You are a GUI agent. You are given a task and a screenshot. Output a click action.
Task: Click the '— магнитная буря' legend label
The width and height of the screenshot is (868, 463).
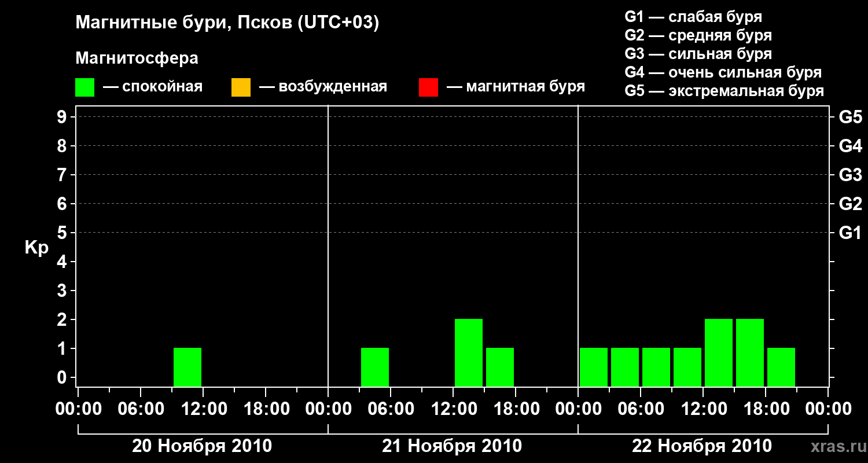pos(516,87)
